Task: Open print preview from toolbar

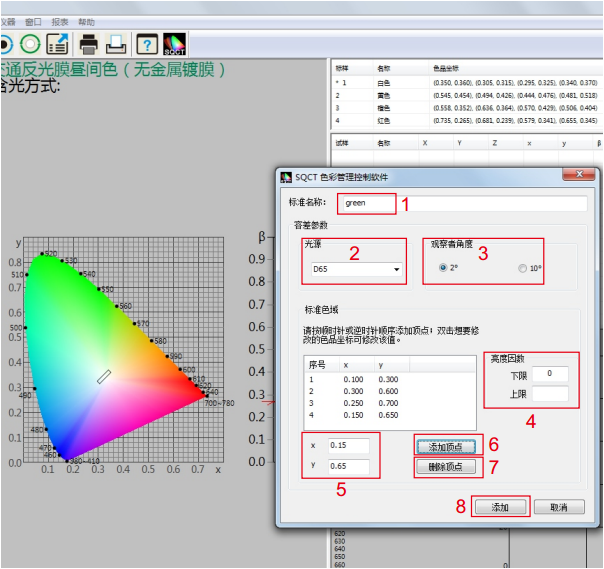Action: 117,44
